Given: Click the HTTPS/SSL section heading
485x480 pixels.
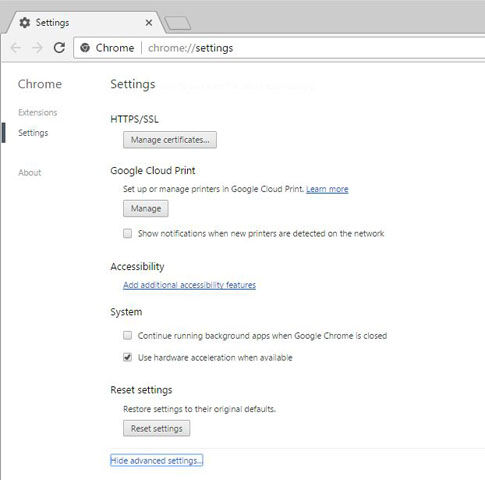Looking at the screenshot, I should [x=134, y=119].
